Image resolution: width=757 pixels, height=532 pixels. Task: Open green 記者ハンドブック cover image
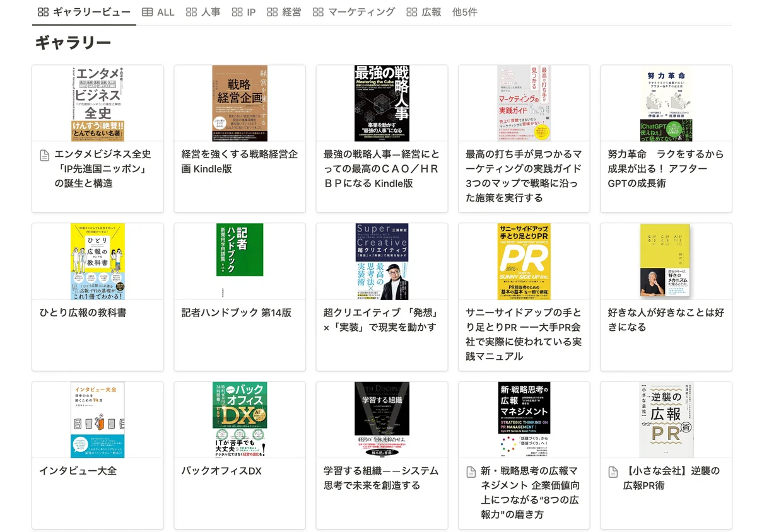click(240, 250)
